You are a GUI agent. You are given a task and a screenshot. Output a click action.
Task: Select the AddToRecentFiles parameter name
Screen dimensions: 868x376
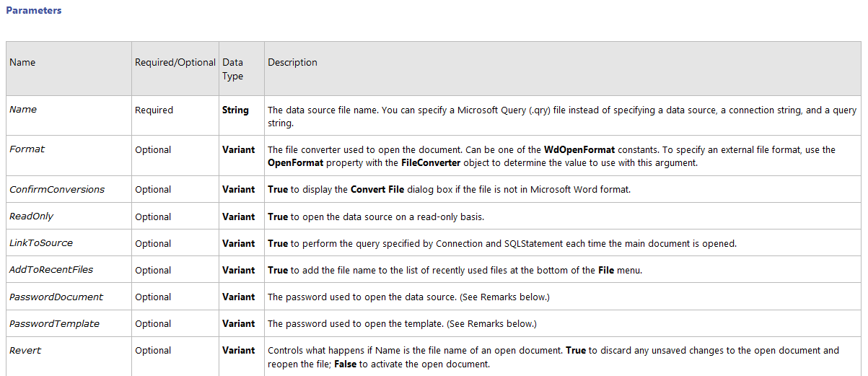(51, 270)
